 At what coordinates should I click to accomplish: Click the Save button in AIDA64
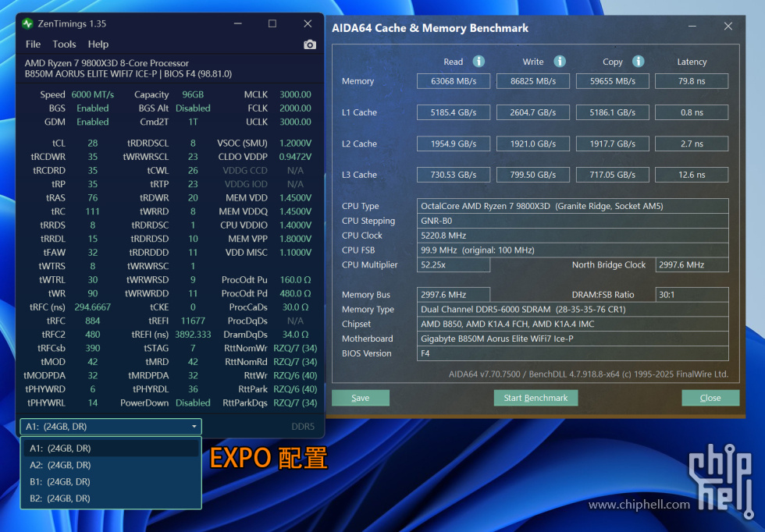coord(361,398)
